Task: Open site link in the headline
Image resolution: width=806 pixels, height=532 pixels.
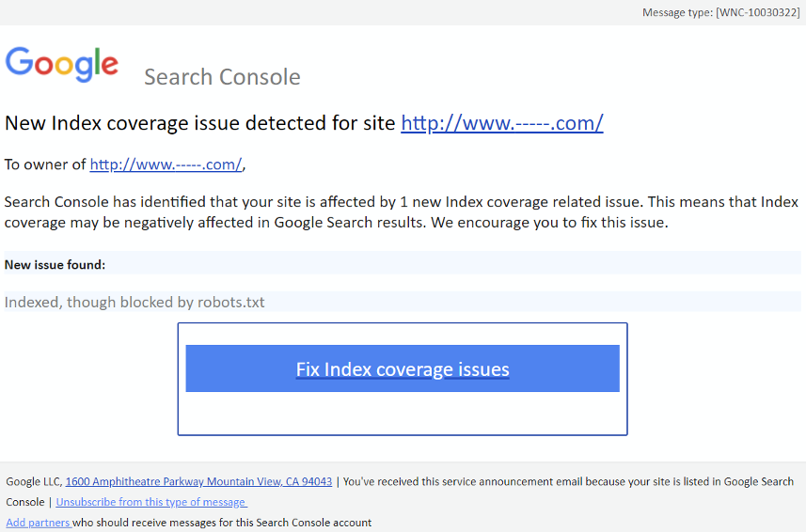Action: point(501,123)
